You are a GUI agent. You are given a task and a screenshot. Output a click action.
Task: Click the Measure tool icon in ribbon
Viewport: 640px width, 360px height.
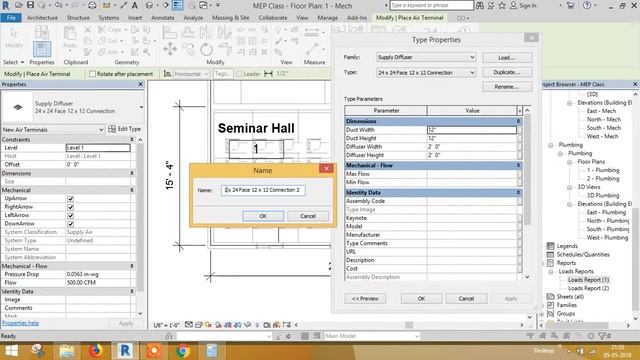[x=312, y=49]
